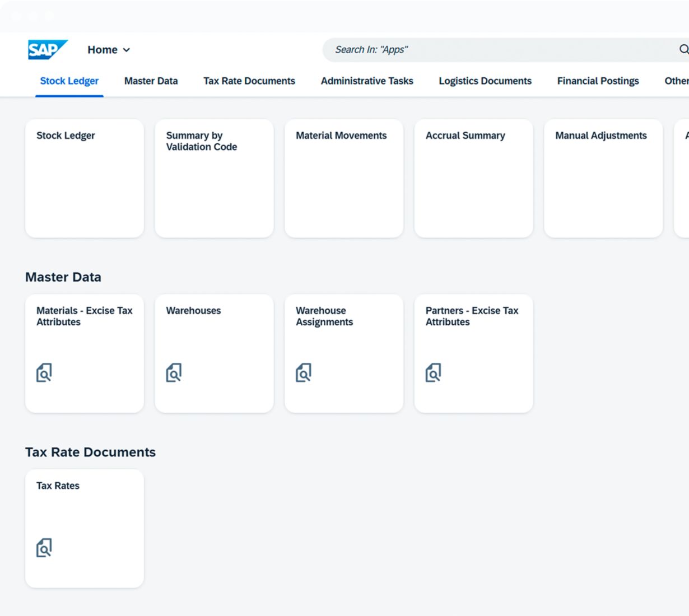Click document icon in Partners Excise Tax tile

point(433,372)
